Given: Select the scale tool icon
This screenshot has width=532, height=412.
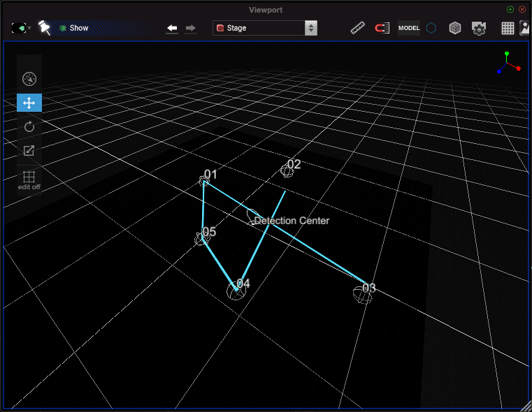Looking at the screenshot, I should point(29,150).
